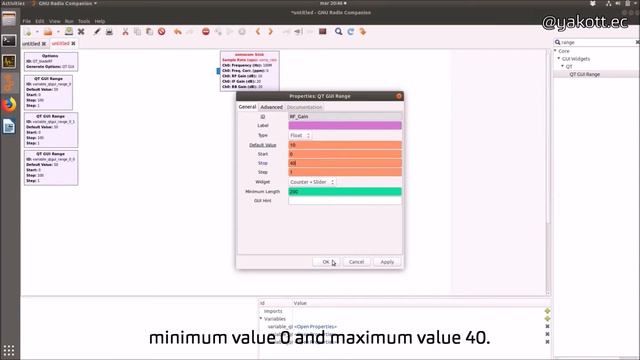Click OK in Properties dialog
The width and height of the screenshot is (640, 360).
326,262
